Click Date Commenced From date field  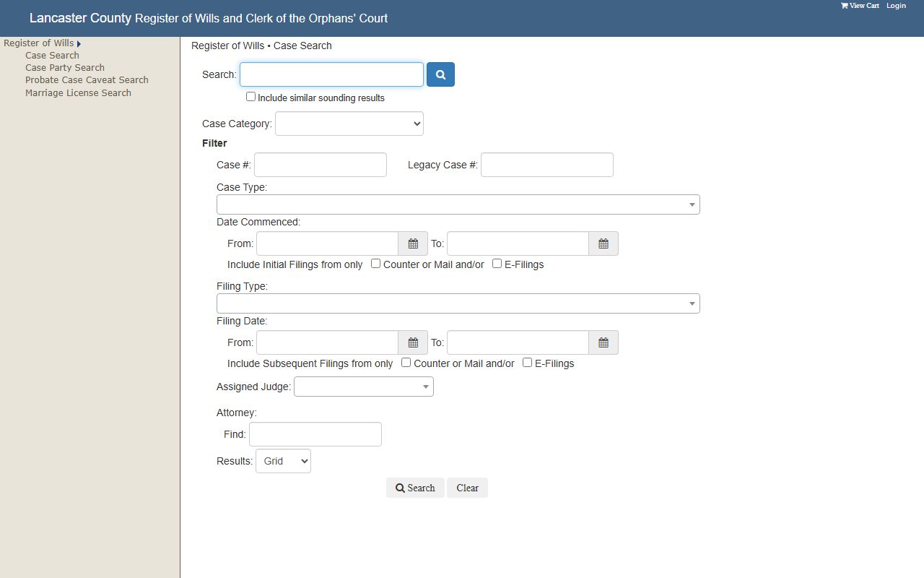point(327,243)
